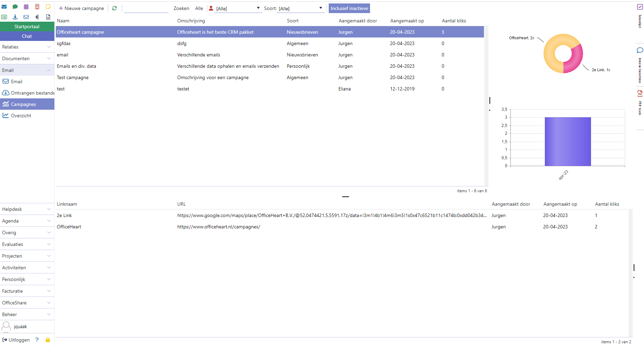Open the solid blue mail icon
The width and height of the screenshot is (644, 346).
click(x=4, y=7)
